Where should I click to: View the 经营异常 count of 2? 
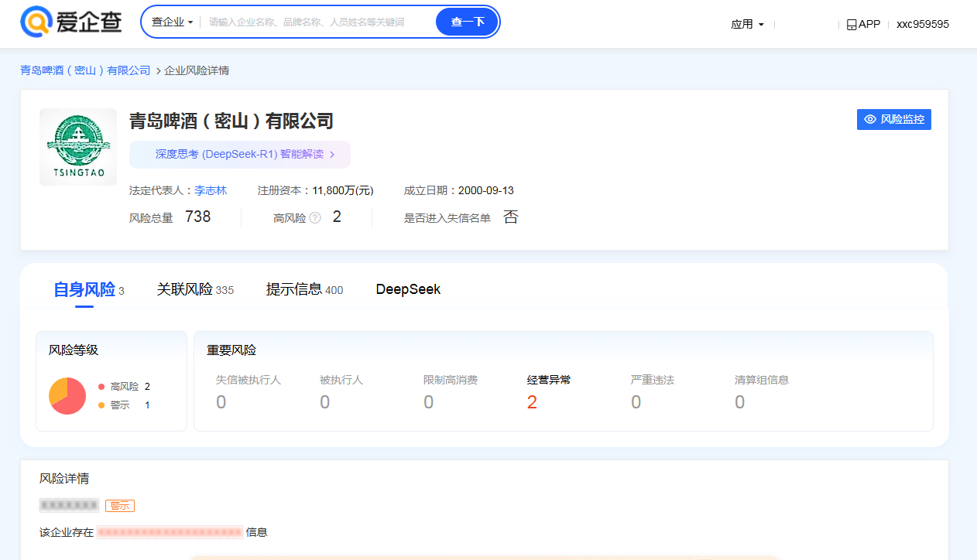[x=532, y=402]
